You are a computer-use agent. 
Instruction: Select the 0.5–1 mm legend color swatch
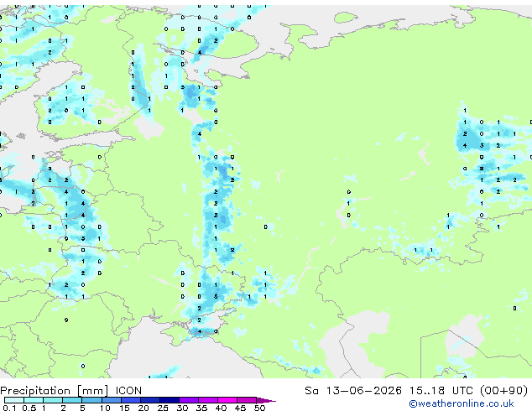(x=34, y=400)
